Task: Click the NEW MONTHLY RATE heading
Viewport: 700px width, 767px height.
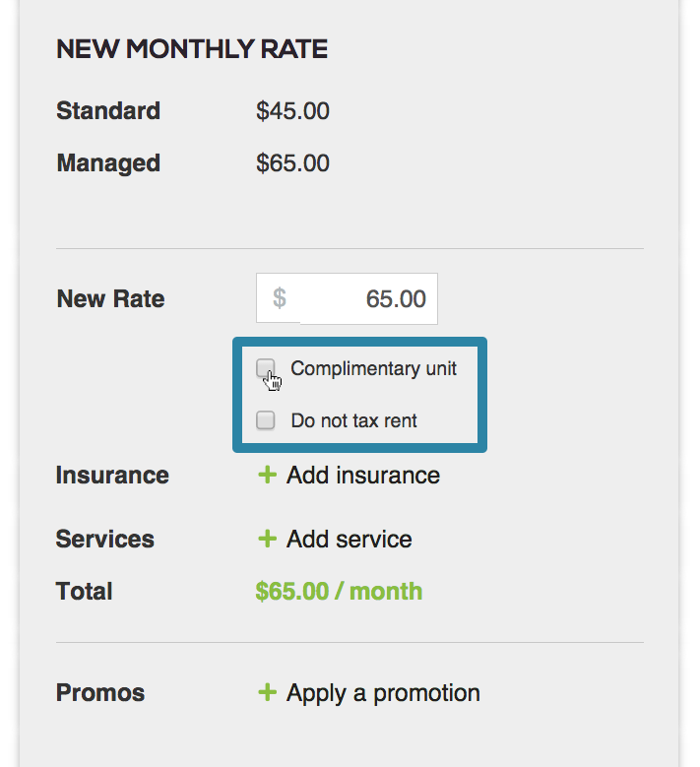Action: click(x=192, y=49)
